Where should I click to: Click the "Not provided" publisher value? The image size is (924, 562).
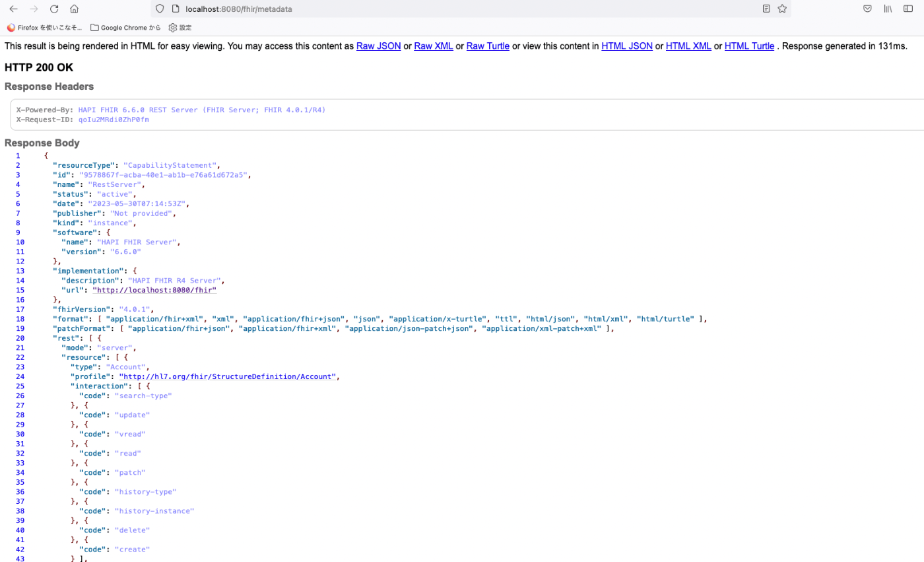pyautogui.click(x=143, y=213)
